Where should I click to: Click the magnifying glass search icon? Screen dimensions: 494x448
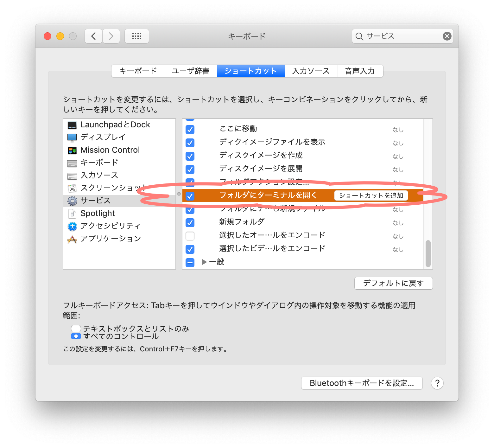click(x=359, y=36)
